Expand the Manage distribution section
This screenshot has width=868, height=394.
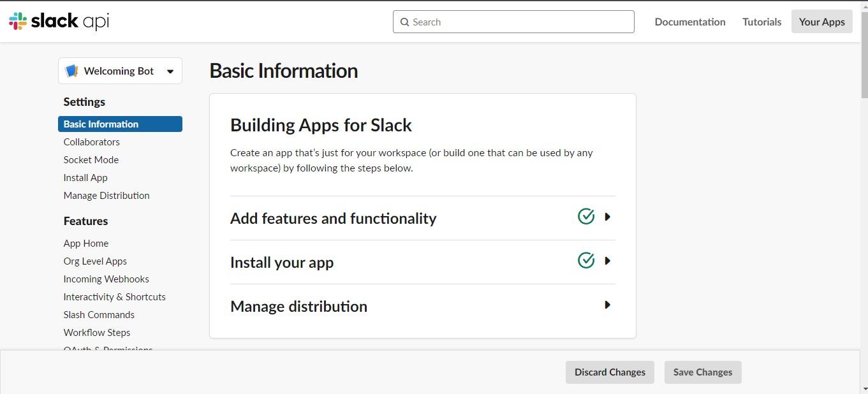pyautogui.click(x=607, y=305)
